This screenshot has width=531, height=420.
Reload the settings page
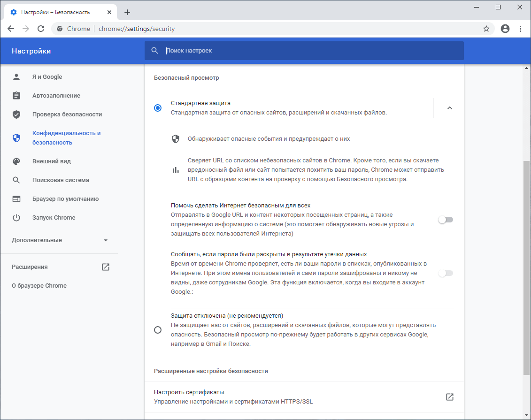coord(41,29)
